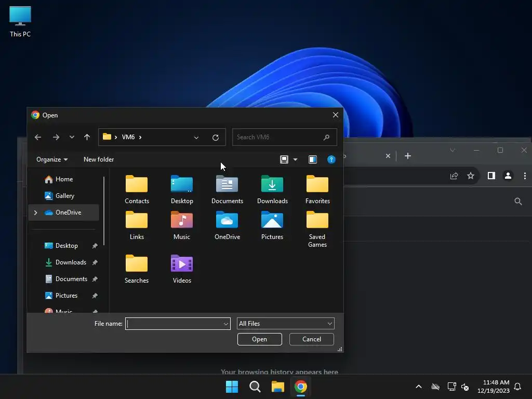Go forward with the forward arrow
532x399 pixels.
point(56,137)
